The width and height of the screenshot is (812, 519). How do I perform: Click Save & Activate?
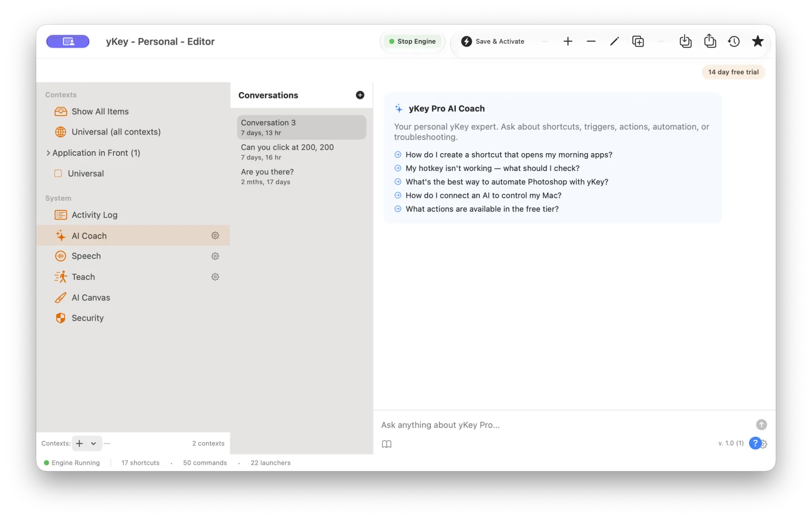(x=493, y=42)
